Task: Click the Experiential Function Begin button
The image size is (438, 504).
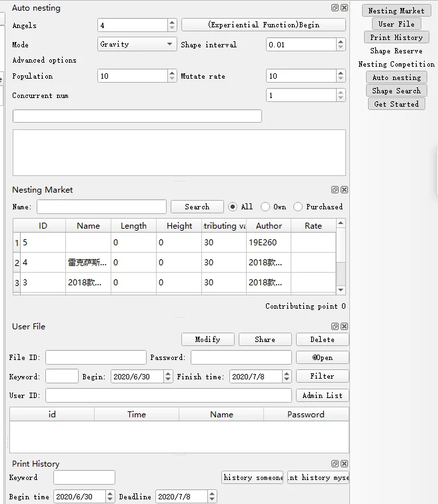Action: pos(263,25)
